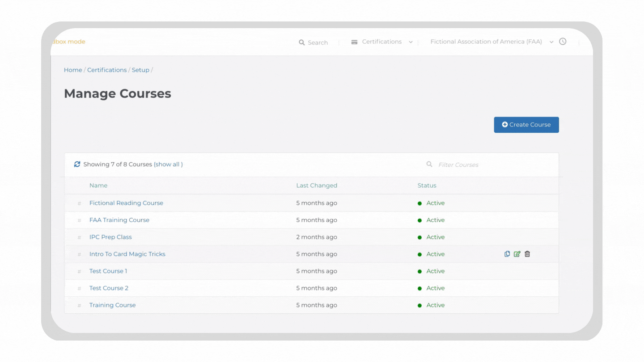Open the FAA Training Course link
644x362 pixels.
[x=119, y=220]
